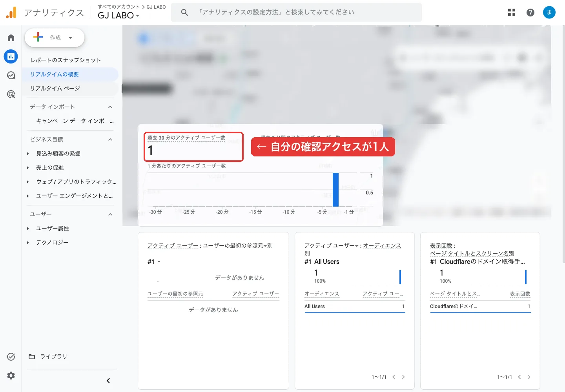Click the Cloudflareのドメイ… table row
The width and height of the screenshot is (565, 392).
pos(480,307)
